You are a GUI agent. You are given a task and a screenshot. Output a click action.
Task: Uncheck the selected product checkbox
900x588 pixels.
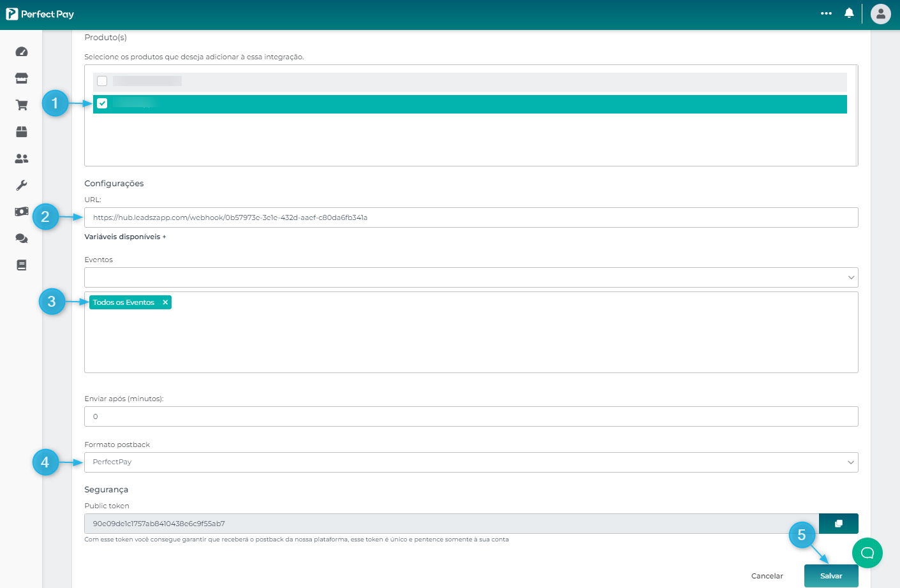pos(102,103)
